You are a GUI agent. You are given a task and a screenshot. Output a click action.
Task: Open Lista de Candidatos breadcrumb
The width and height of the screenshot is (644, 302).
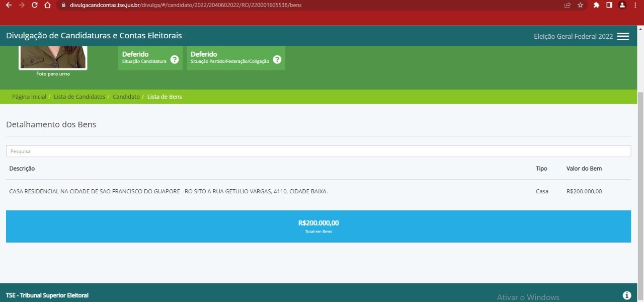click(x=79, y=97)
